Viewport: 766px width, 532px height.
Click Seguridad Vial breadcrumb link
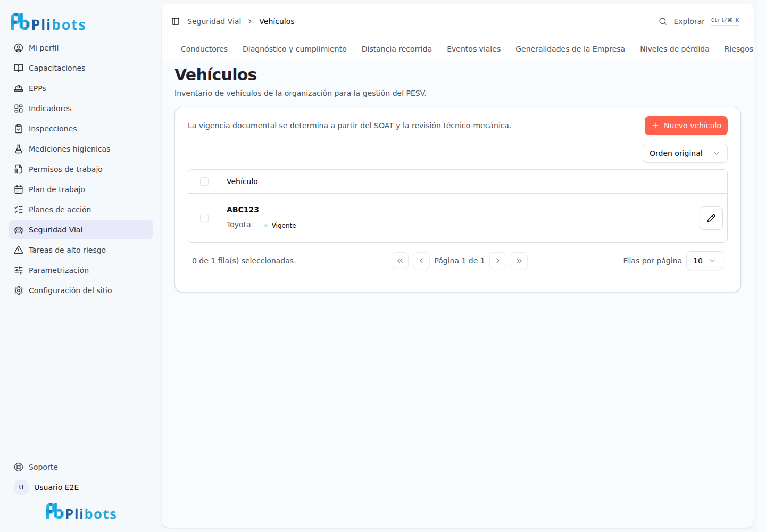[214, 21]
